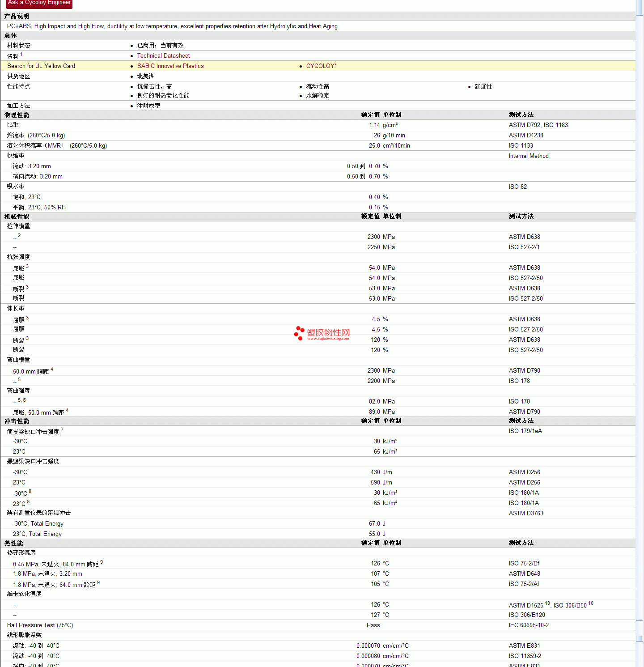Screen dimensions: 644x667
Task: Click the Internal Method text
Action: click(x=528, y=156)
